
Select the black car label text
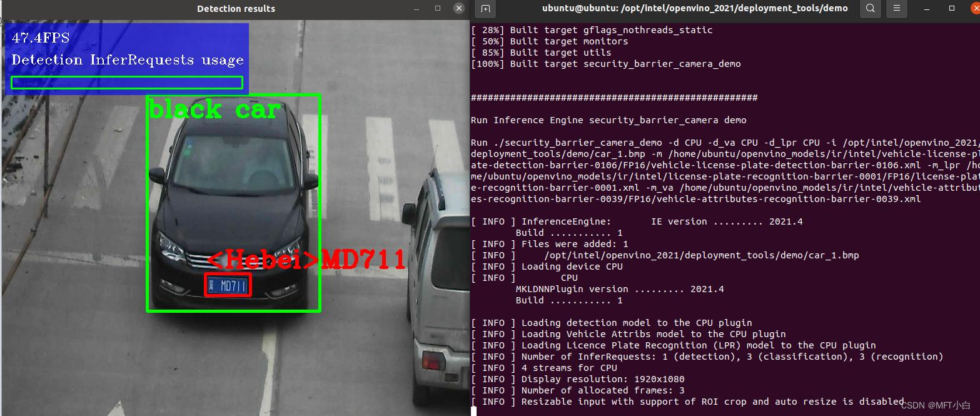pos(213,109)
